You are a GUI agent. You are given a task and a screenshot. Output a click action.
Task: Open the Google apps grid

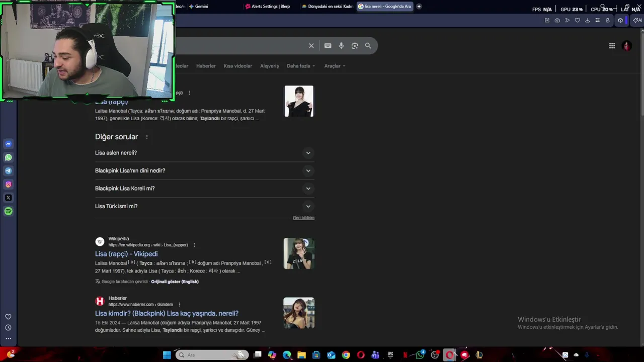(x=612, y=46)
